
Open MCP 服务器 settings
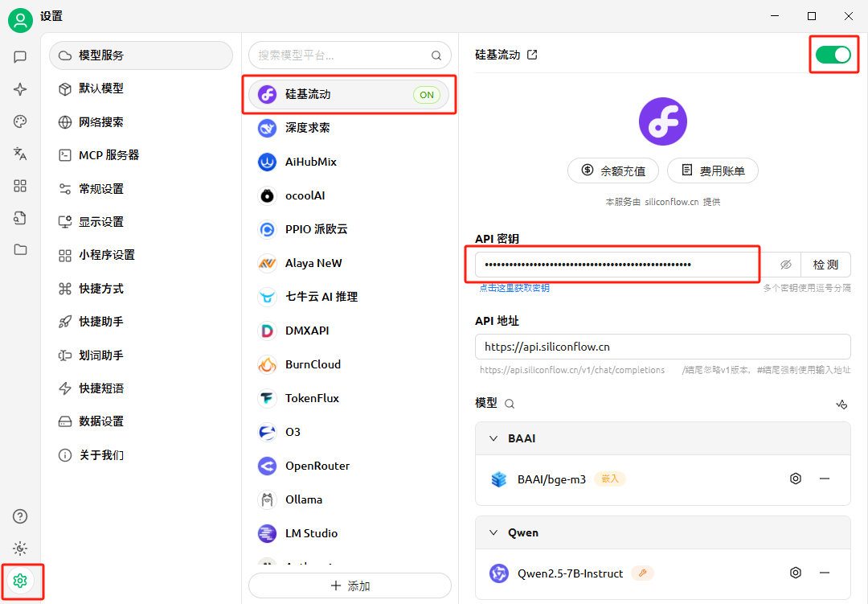(x=141, y=155)
